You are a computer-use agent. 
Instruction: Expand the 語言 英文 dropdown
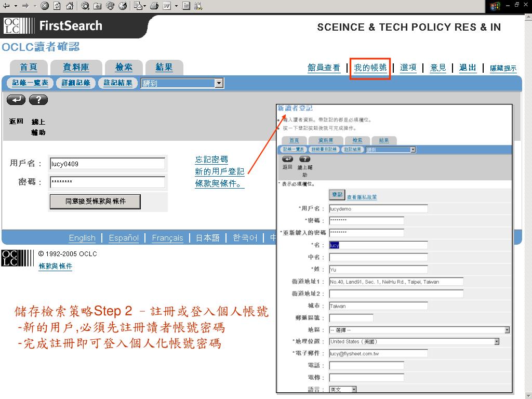(x=354, y=390)
